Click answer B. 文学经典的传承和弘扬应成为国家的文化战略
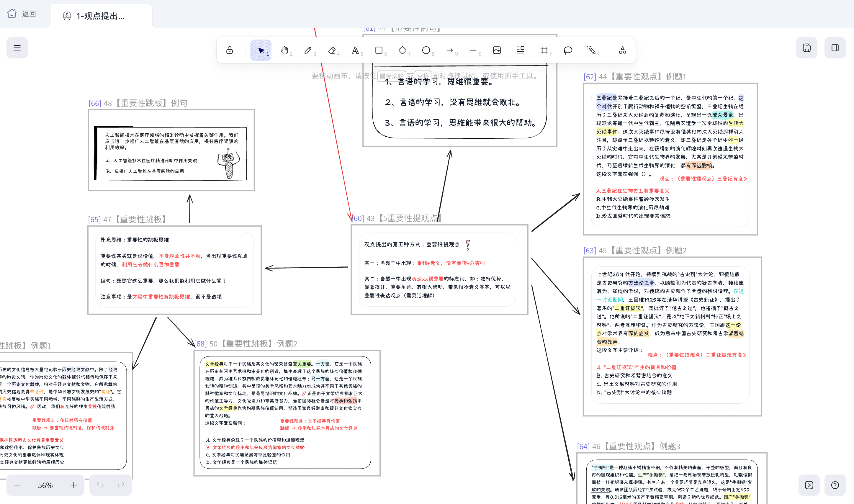This screenshot has width=854, height=504. click(255, 448)
